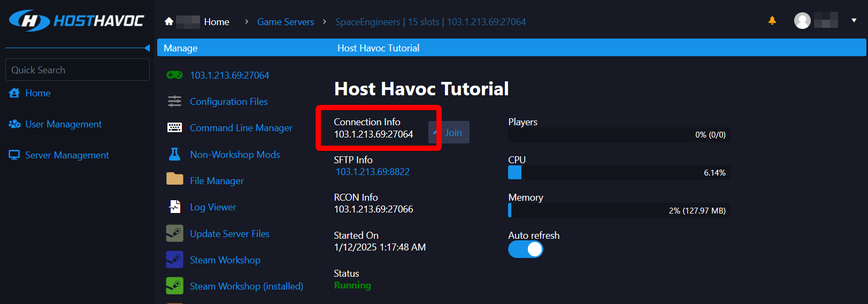Viewport: 868px width, 304px height.
Task: Click the Memory usage bar
Action: tap(619, 210)
